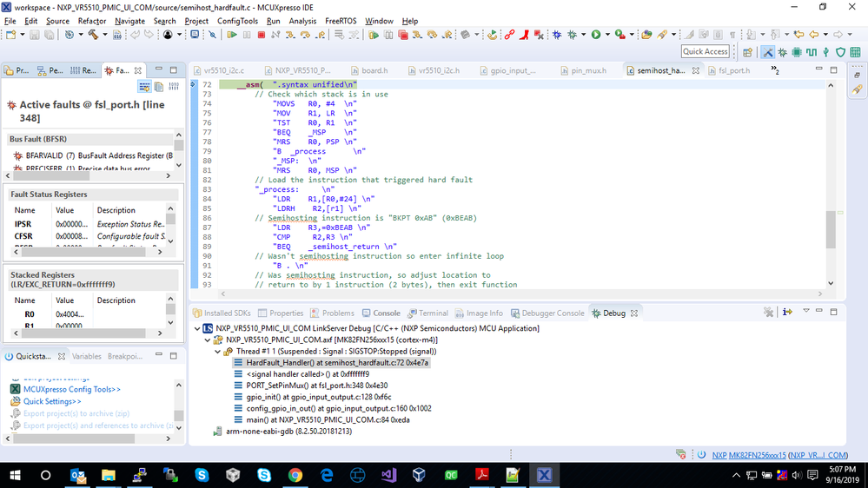Click the build hammer icon

coord(93,35)
